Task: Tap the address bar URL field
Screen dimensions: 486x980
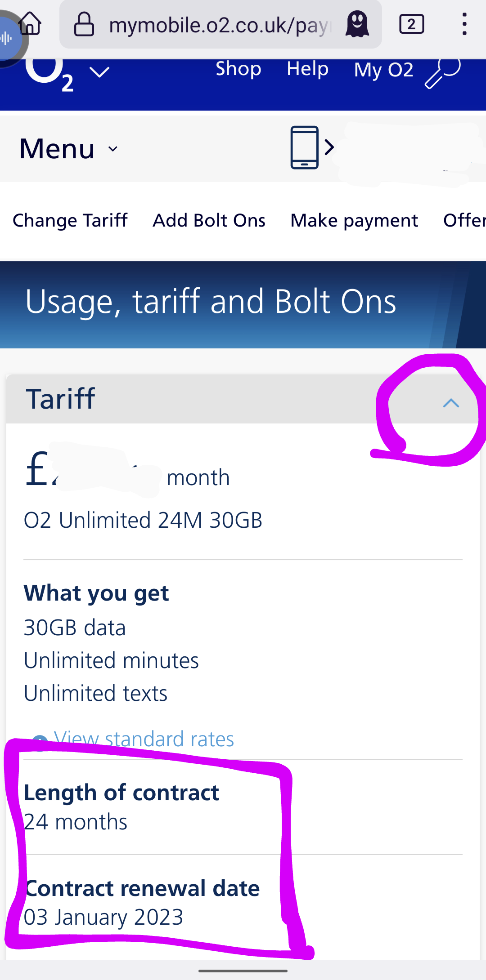Action: click(x=220, y=24)
